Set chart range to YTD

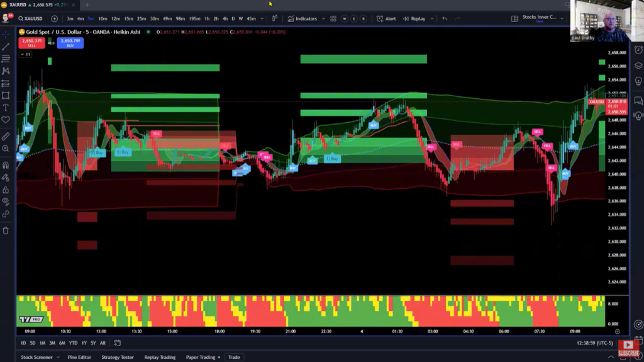[73, 343]
